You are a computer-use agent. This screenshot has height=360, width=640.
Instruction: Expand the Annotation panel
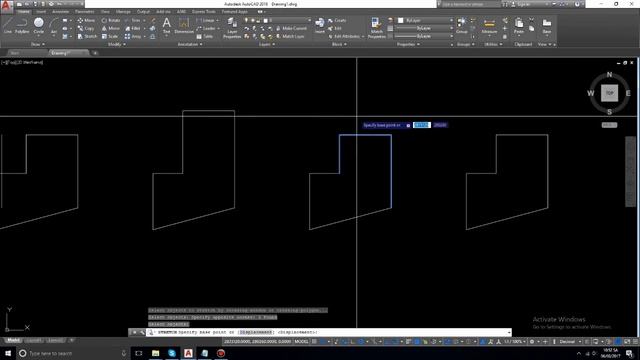190,44
